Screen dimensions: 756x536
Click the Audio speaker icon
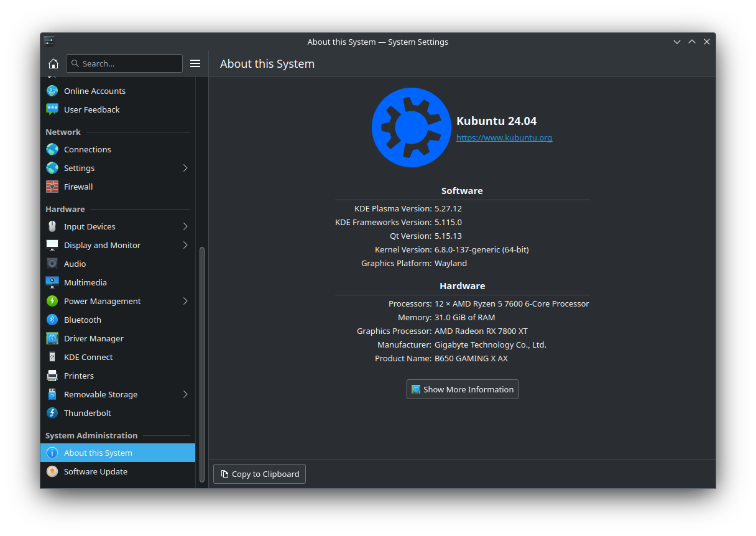point(52,264)
